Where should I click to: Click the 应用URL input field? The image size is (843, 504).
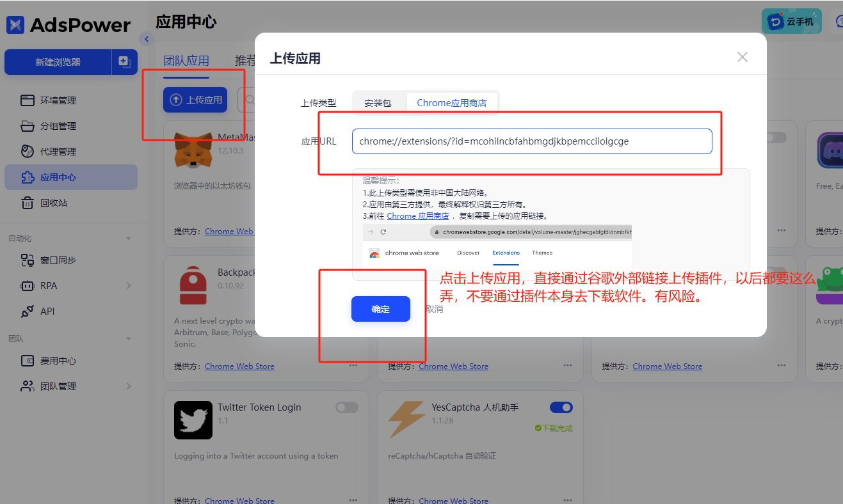coord(532,141)
